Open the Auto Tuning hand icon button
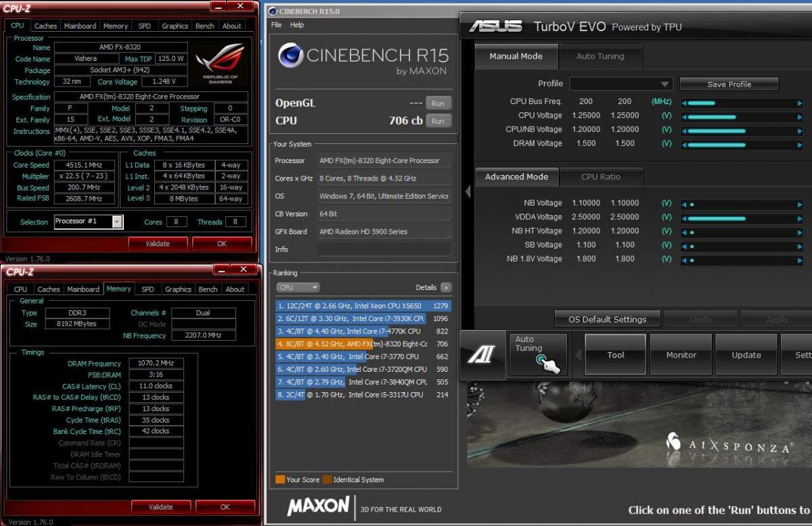This screenshot has width=812, height=526. [x=538, y=354]
